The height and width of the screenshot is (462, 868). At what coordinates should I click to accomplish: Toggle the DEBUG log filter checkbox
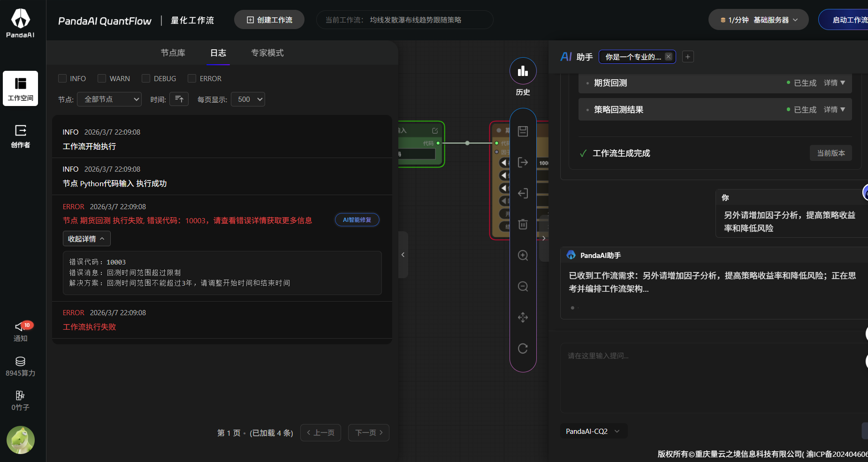146,78
